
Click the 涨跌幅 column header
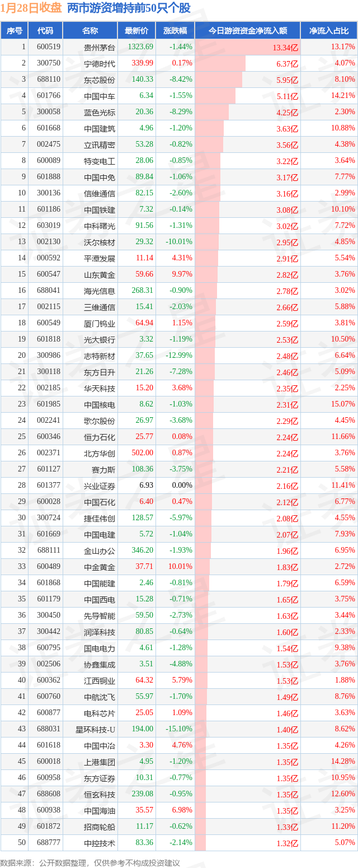coord(175,31)
